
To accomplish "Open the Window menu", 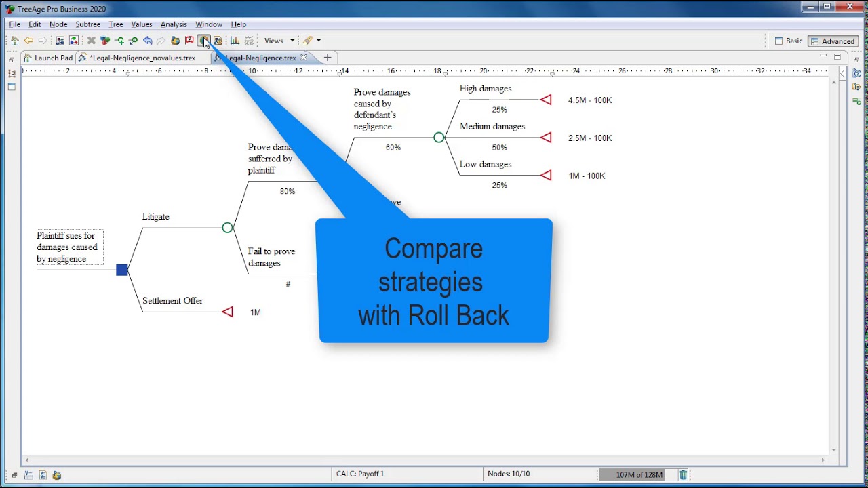I will (x=209, y=24).
